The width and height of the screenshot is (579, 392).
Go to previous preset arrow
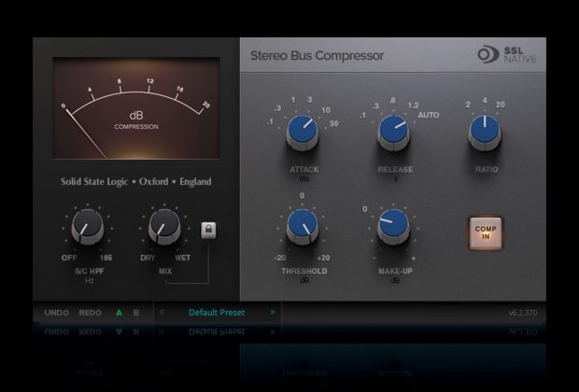point(161,312)
